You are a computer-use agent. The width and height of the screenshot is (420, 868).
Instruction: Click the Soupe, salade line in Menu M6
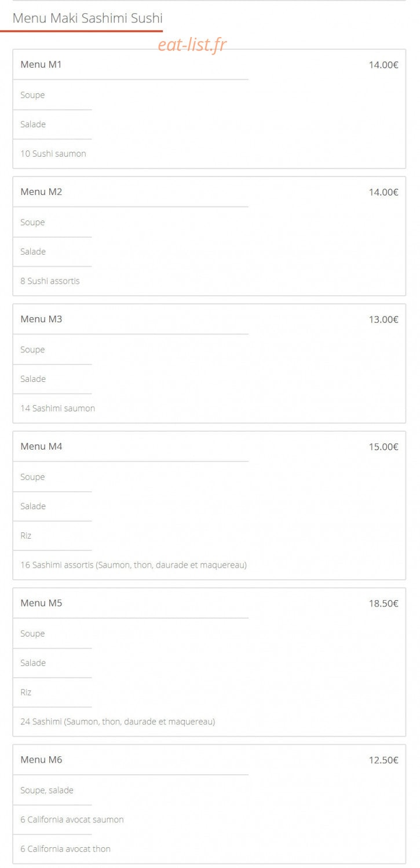pos(47,790)
